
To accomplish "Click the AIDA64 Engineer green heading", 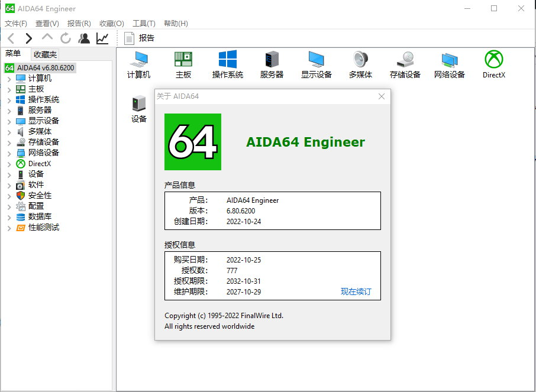I will (x=306, y=142).
